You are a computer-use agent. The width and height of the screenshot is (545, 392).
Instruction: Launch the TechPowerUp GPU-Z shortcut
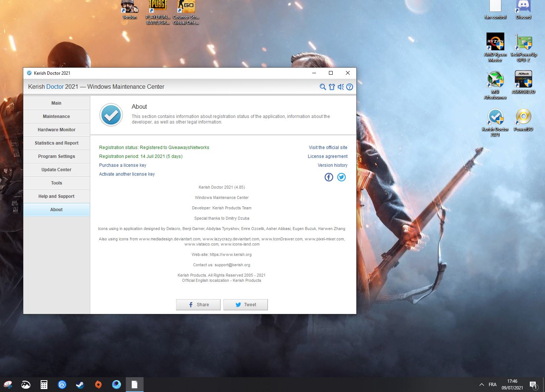click(x=524, y=47)
